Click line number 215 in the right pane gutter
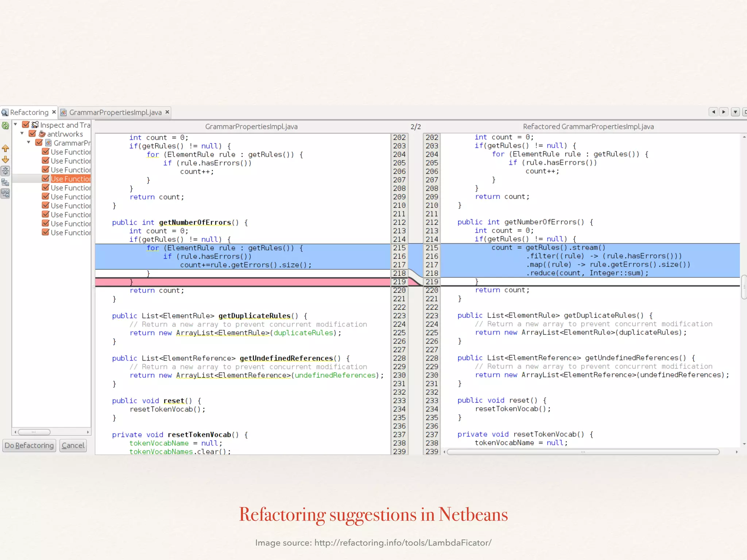This screenshot has width=747, height=560. (432, 248)
